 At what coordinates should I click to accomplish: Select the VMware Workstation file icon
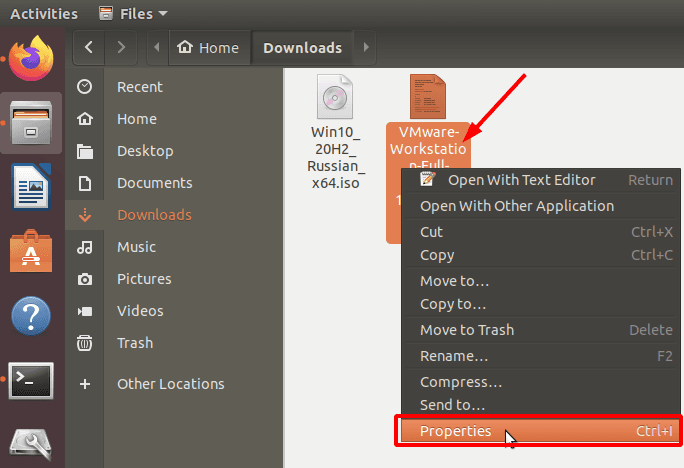point(428,96)
